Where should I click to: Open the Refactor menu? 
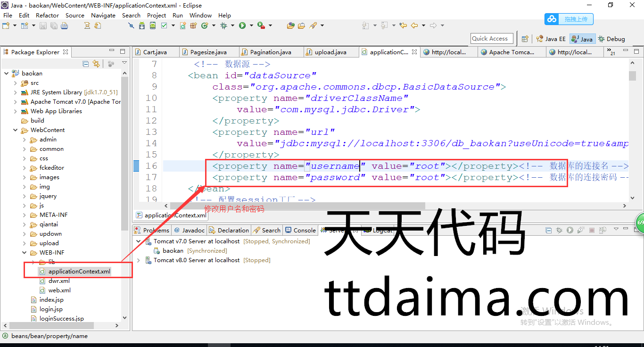pyautogui.click(x=47, y=15)
